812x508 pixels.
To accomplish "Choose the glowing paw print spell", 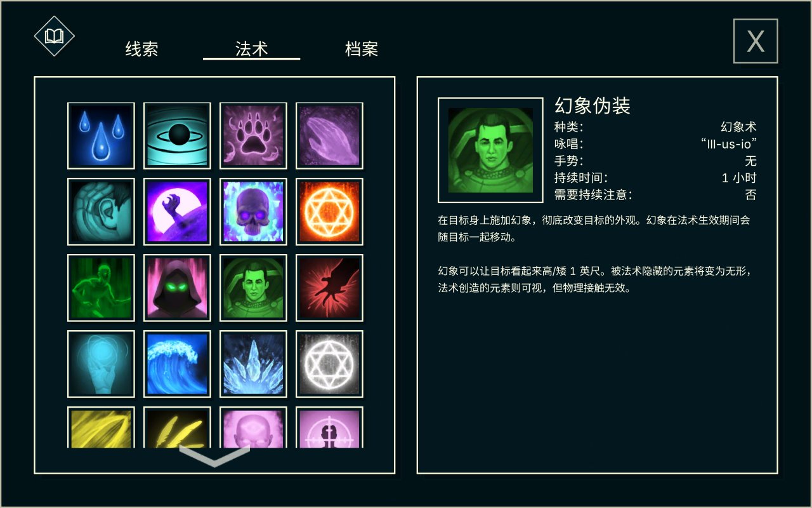I will click(x=253, y=136).
